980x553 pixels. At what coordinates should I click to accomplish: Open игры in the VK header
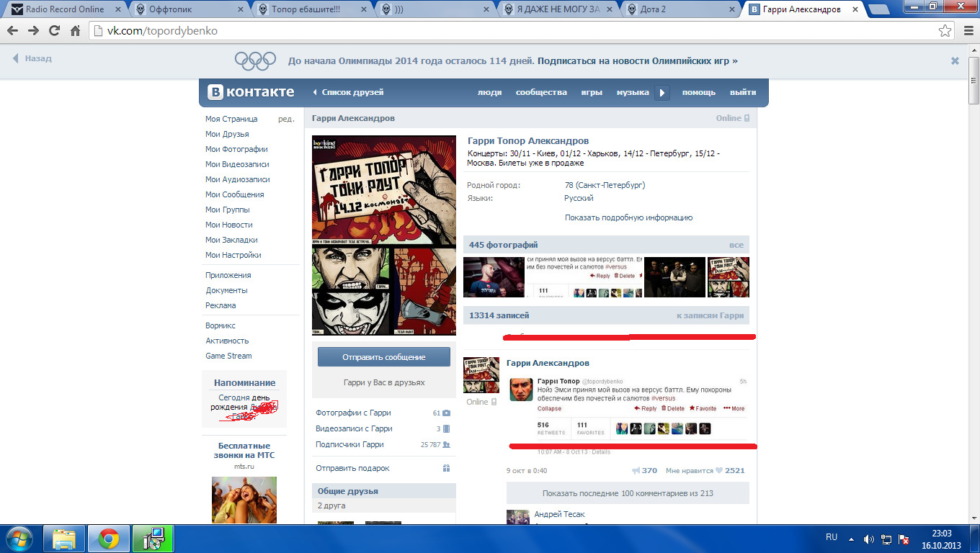pyautogui.click(x=592, y=92)
